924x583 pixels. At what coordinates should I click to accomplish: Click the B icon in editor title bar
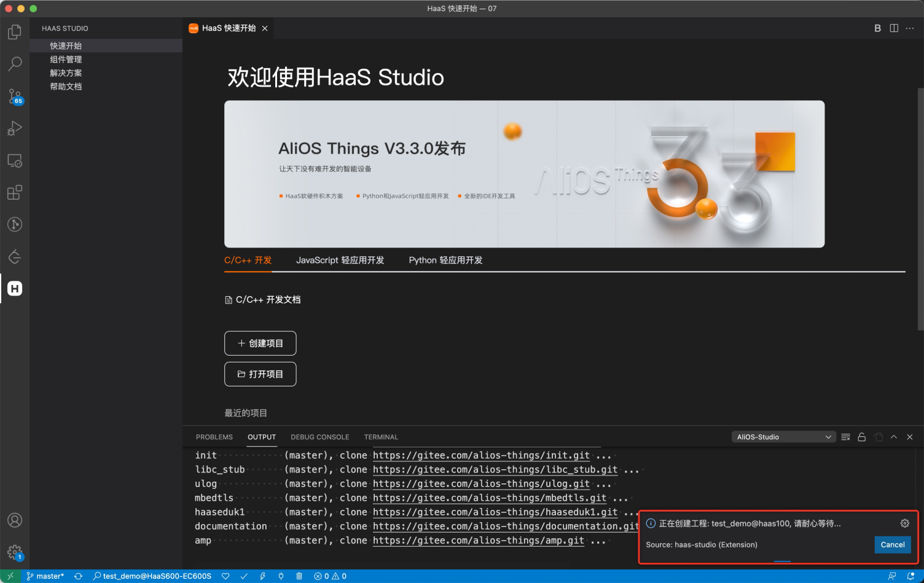click(x=878, y=28)
